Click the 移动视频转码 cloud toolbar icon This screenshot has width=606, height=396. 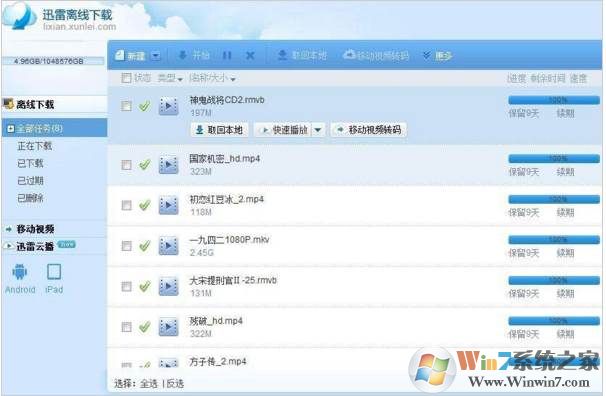pyautogui.click(x=349, y=55)
